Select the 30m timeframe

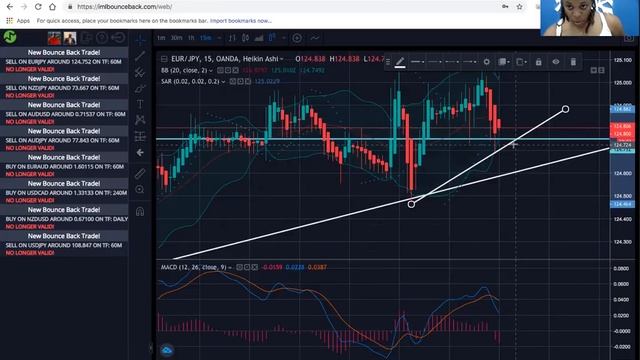pyautogui.click(x=176, y=38)
